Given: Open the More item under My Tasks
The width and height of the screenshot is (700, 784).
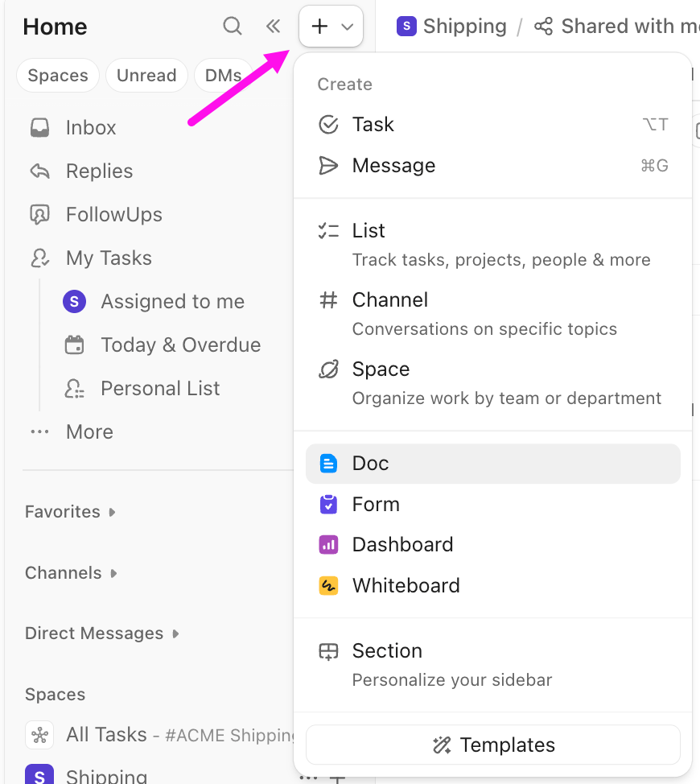Looking at the screenshot, I should point(89,431).
